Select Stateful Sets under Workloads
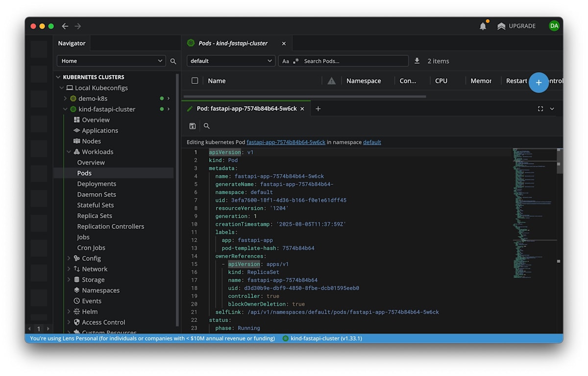The width and height of the screenshot is (588, 376). [x=95, y=205]
